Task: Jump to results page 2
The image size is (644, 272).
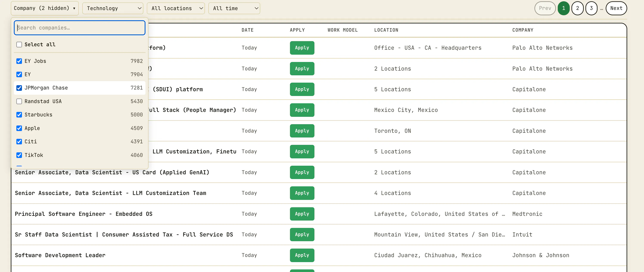Action: point(577,8)
